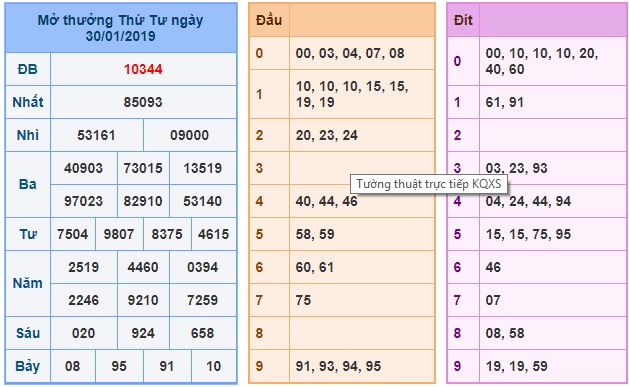Click Đầu row value '75'
This screenshot has height=387, width=629.
303,300
